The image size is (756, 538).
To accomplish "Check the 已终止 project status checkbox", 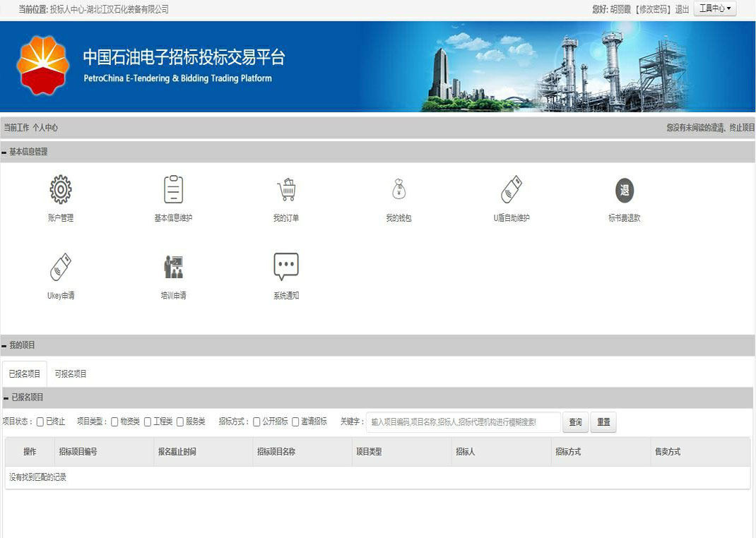I will click(40, 422).
